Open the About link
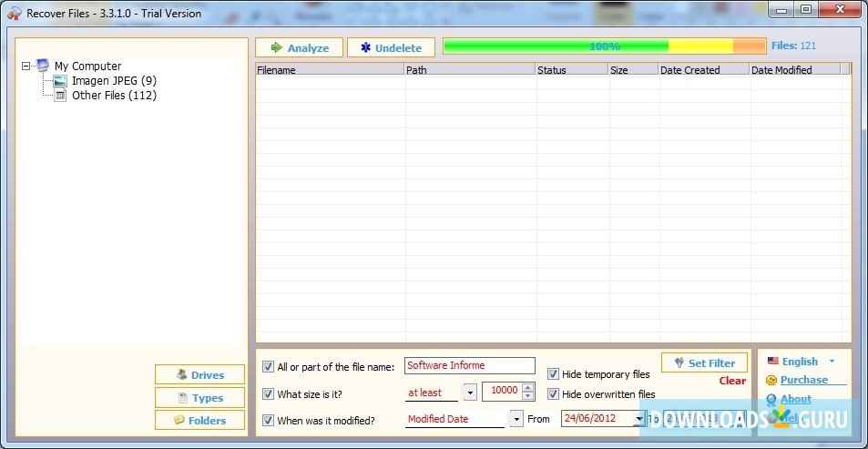Viewport: 868px width, 449px height. (x=796, y=399)
